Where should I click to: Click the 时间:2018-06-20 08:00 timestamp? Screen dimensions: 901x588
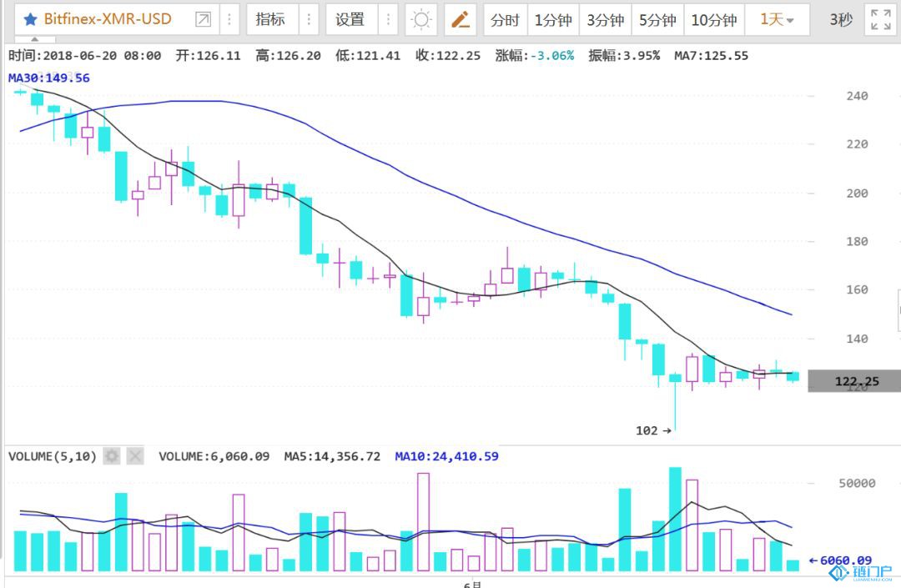(84, 56)
